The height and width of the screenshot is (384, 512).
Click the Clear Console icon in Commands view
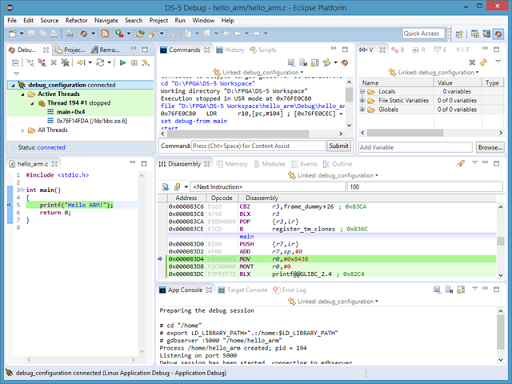(303, 63)
